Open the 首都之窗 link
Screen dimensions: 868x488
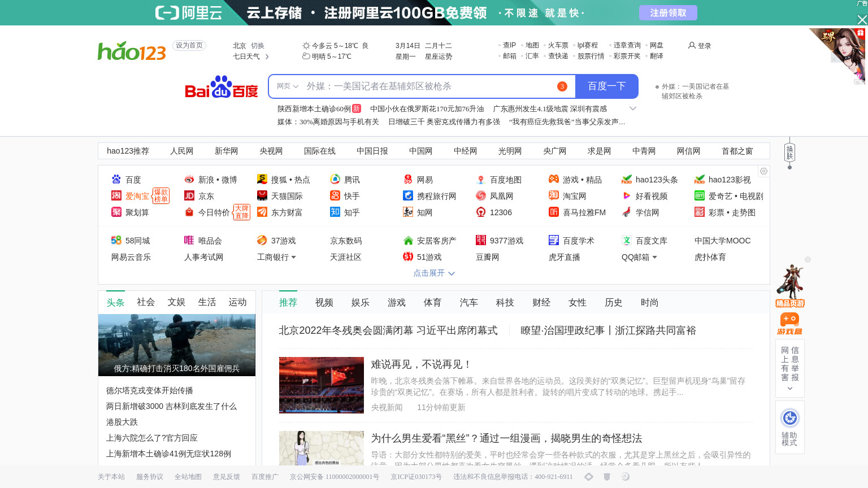click(x=737, y=151)
